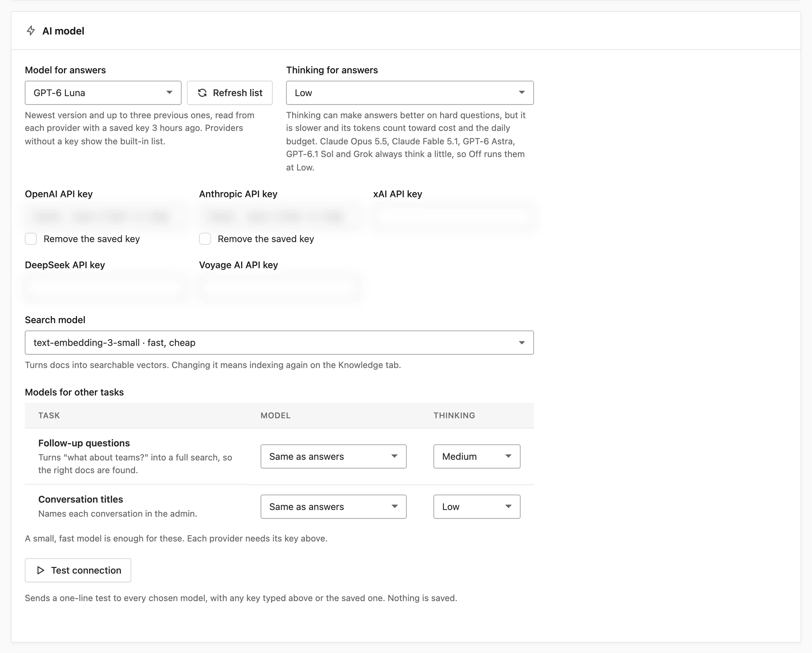Click the TASK column header
812x653 pixels.
point(49,415)
